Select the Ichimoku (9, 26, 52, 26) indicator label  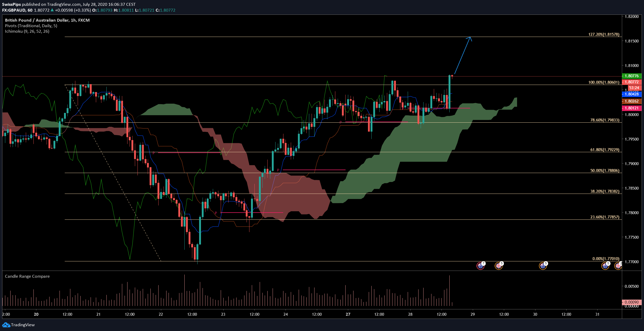tap(27, 31)
